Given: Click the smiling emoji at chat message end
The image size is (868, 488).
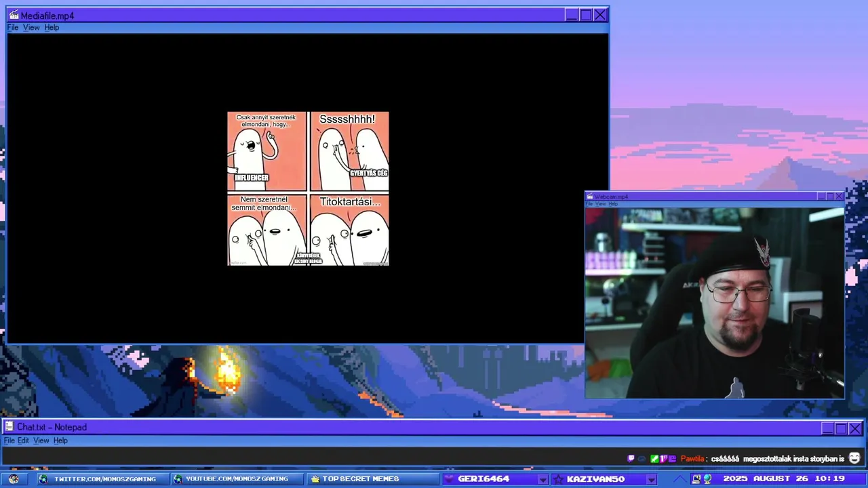Looking at the screenshot, I should pyautogui.click(x=854, y=458).
